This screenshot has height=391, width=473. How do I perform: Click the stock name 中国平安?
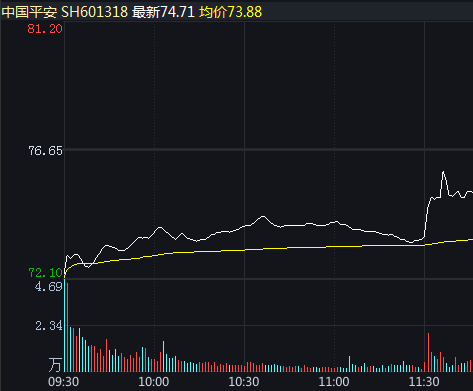[x=29, y=12]
